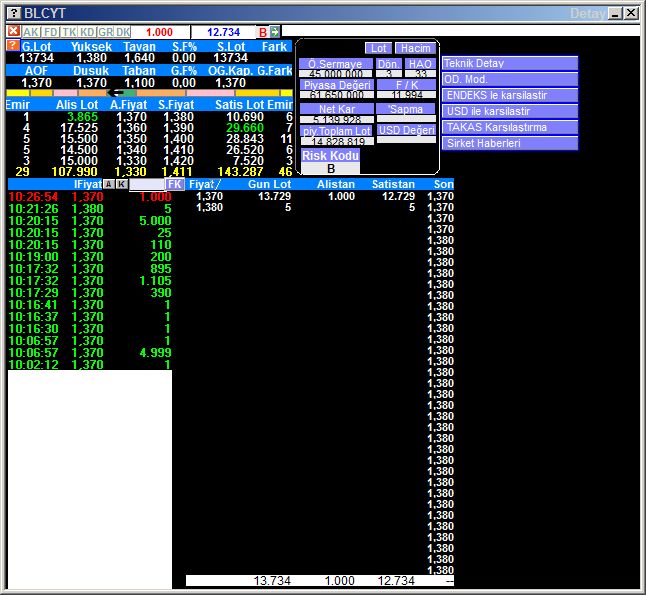Click the green 29.660 ask lot value
646x595 pixels.
click(x=245, y=128)
